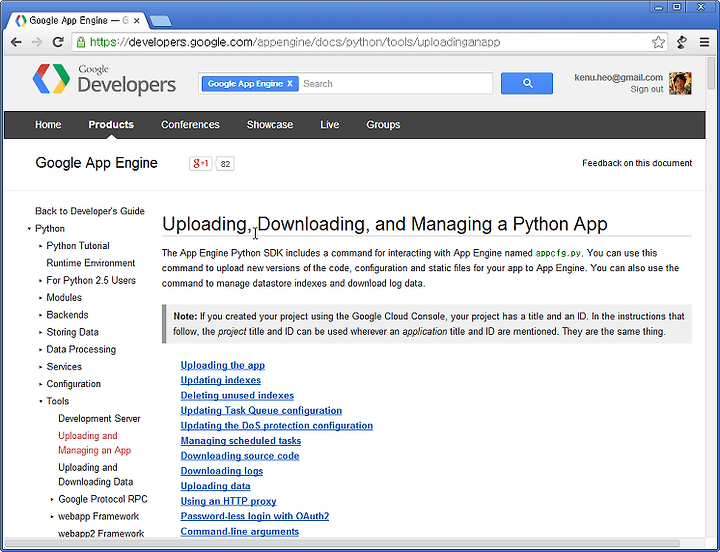Click Password-less login with OAuth2 link
Screen dimensions: 720x552
(x=255, y=516)
